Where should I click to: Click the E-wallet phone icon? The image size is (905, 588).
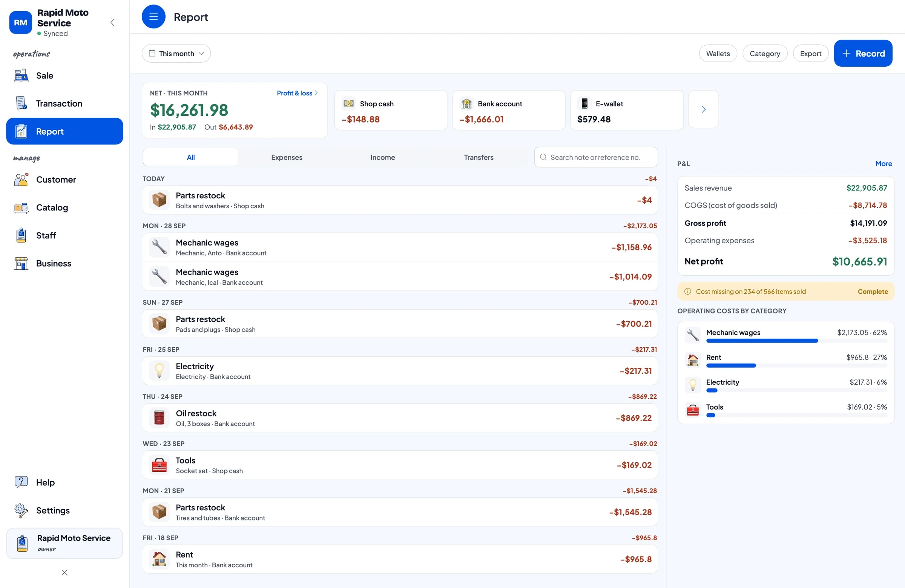pos(584,103)
